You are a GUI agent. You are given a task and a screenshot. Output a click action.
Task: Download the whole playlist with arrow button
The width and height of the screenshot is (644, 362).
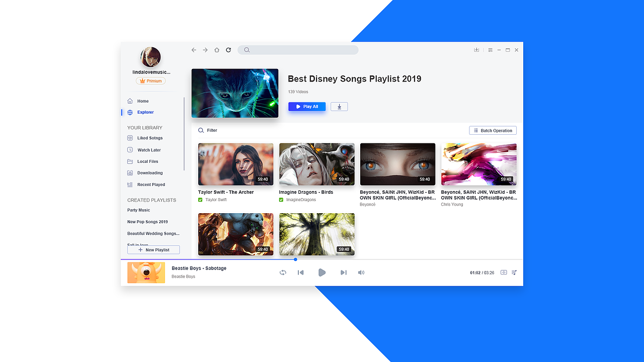point(339,107)
